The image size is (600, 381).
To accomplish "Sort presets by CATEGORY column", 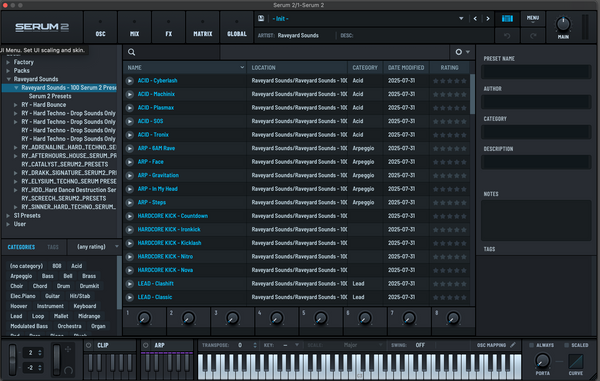I will pos(365,68).
